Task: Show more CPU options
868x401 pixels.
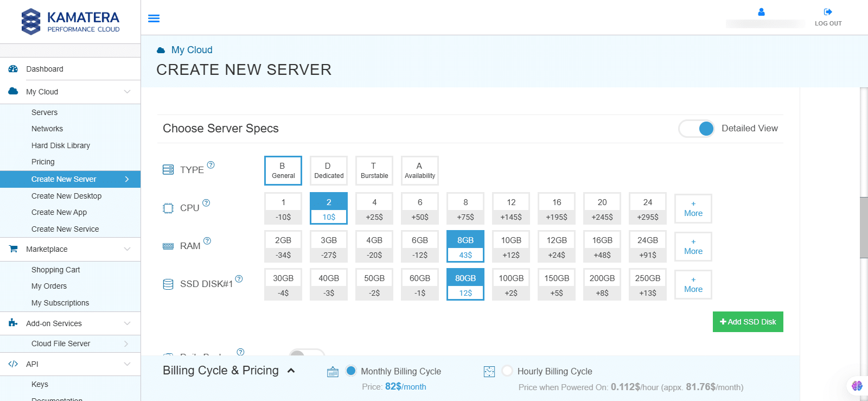Action: tap(693, 208)
